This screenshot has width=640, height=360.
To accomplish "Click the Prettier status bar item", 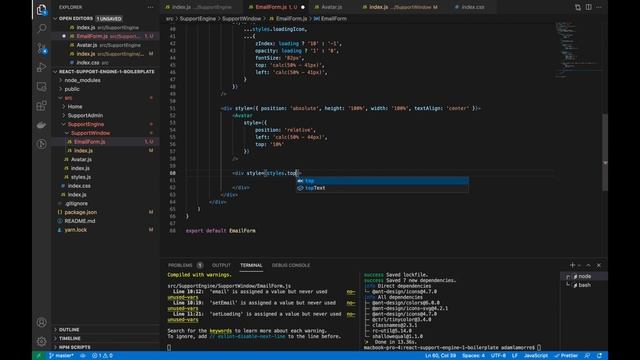I will click(x=566, y=356).
